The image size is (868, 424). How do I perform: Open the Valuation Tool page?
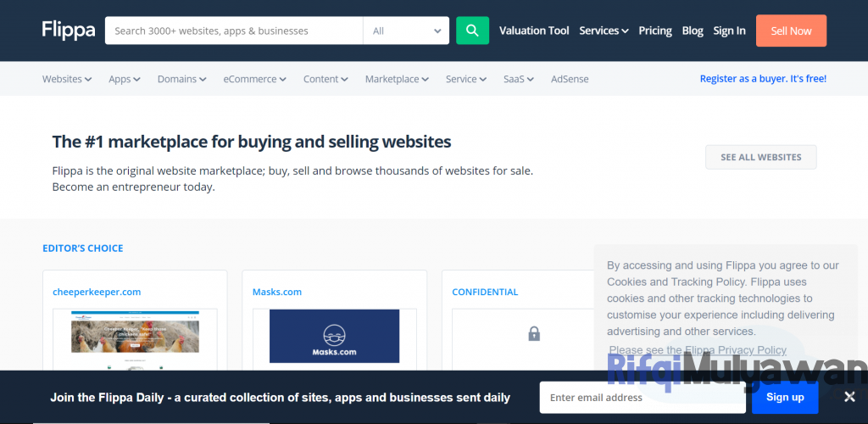[534, 31]
